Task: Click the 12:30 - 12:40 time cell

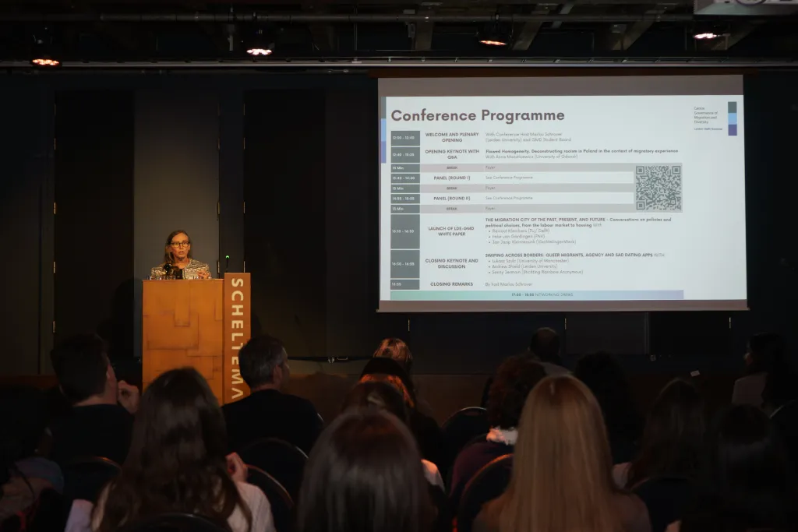Action: 405,138
